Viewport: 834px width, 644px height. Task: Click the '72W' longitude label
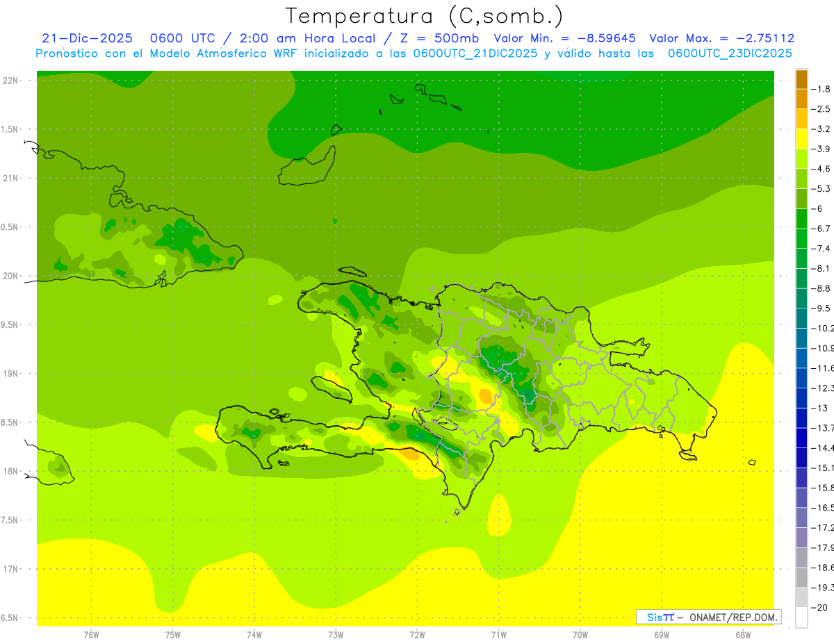(x=417, y=635)
